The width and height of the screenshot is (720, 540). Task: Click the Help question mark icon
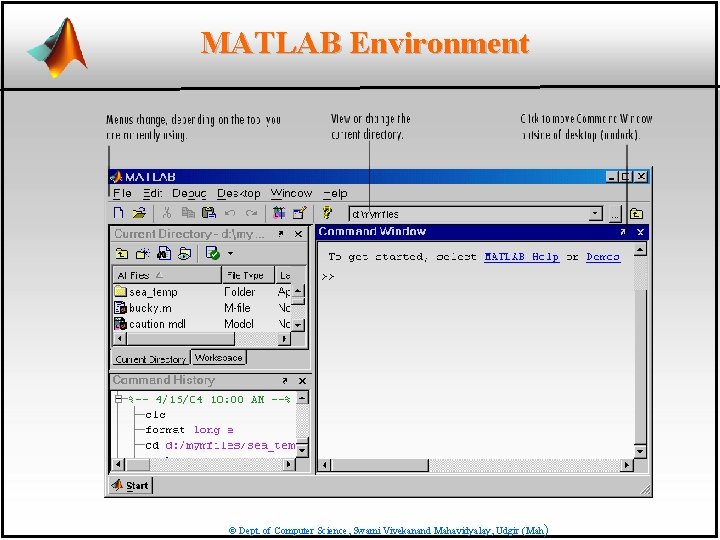pos(326,213)
